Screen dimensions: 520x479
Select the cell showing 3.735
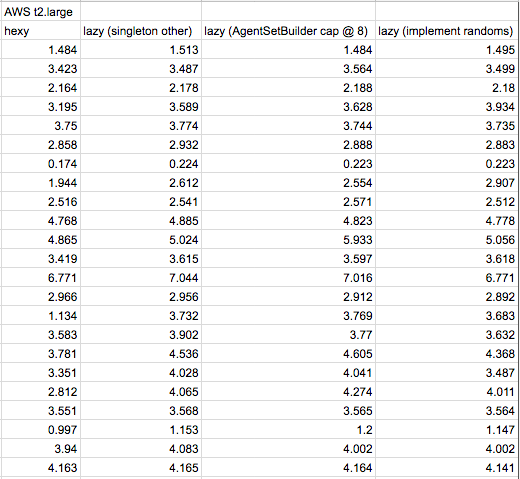[x=447, y=126]
